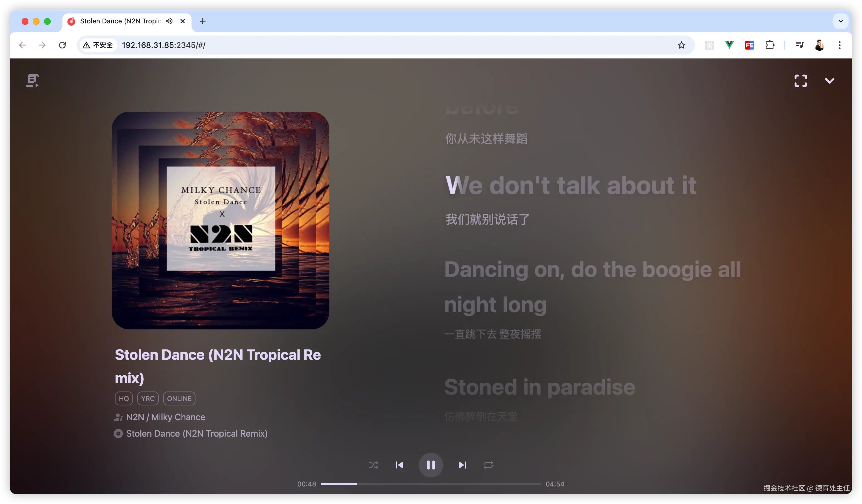Seek on the song progress bar

pyautogui.click(x=431, y=484)
